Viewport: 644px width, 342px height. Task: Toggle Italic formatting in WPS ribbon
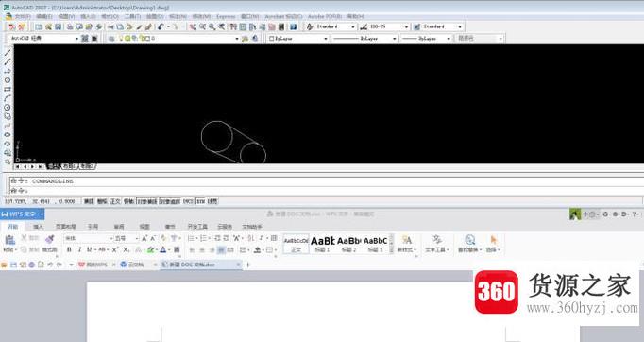click(79, 249)
